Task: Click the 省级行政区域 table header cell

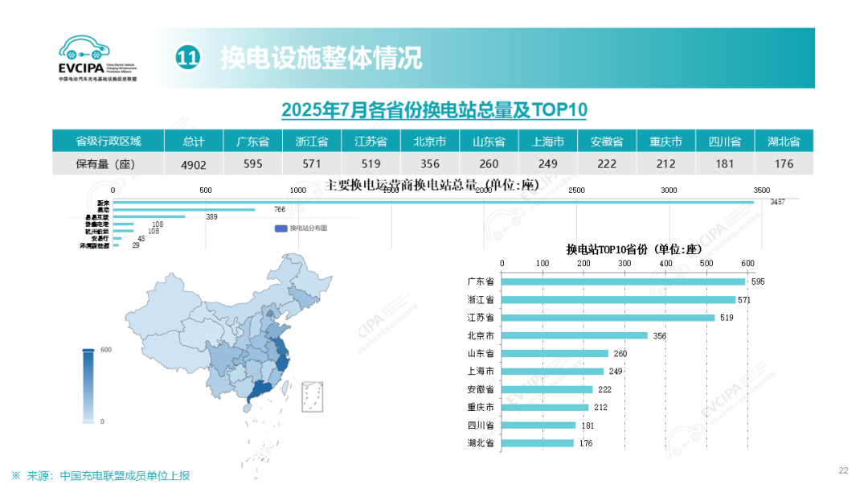Action: coord(108,142)
